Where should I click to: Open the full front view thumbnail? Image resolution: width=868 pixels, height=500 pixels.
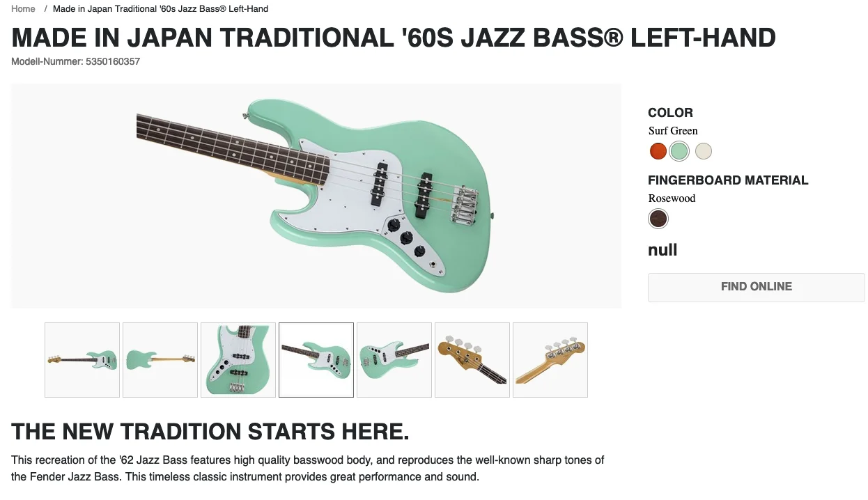(82, 360)
